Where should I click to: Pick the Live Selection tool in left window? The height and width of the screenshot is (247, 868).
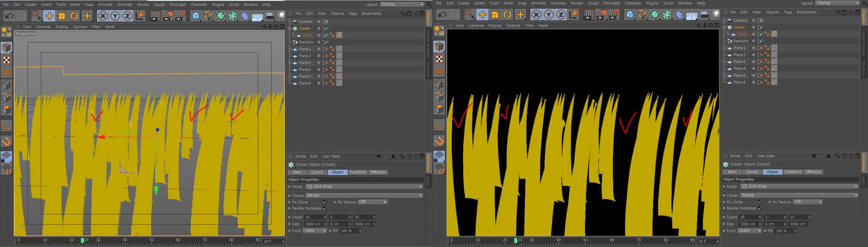tap(36, 16)
